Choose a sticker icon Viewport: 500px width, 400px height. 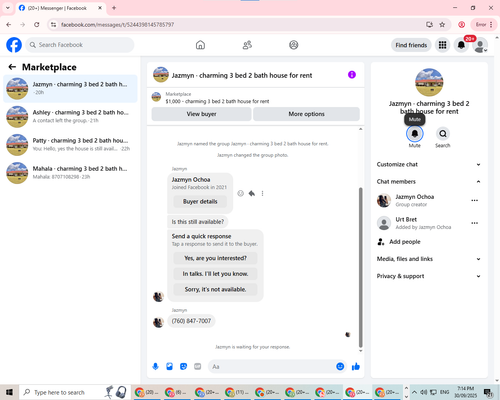click(x=183, y=367)
